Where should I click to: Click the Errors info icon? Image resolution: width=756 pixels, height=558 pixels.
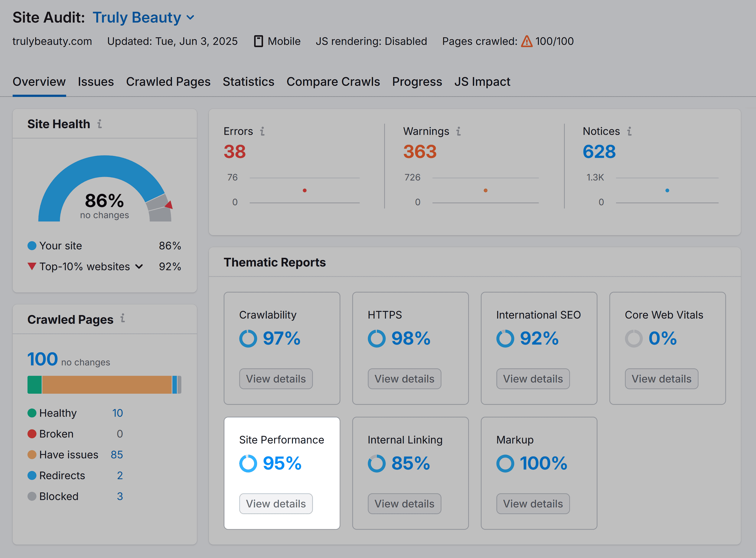262,131
